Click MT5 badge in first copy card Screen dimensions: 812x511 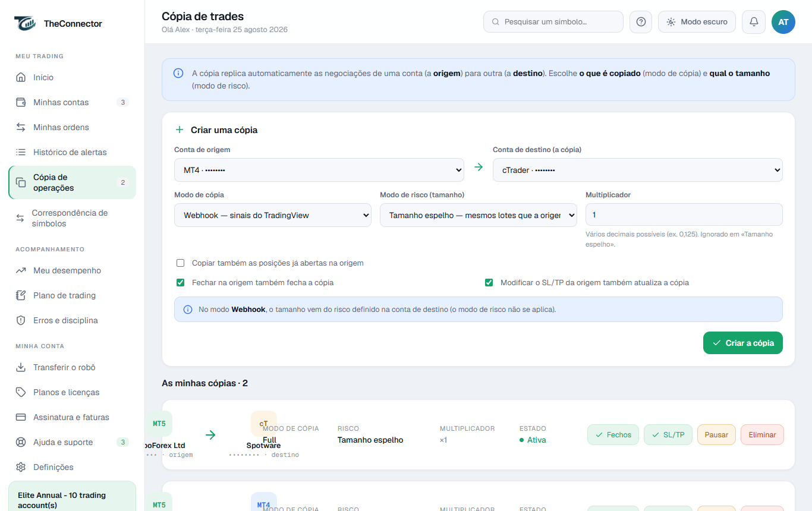(159, 424)
